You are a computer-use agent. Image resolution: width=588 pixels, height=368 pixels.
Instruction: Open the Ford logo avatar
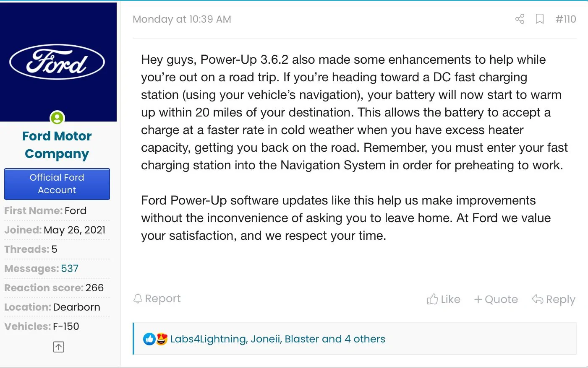point(58,62)
